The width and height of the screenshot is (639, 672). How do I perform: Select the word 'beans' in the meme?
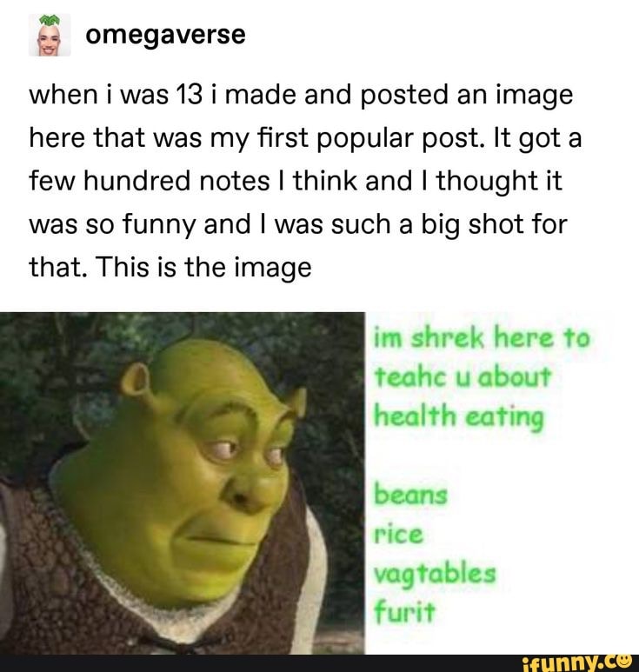410,495
